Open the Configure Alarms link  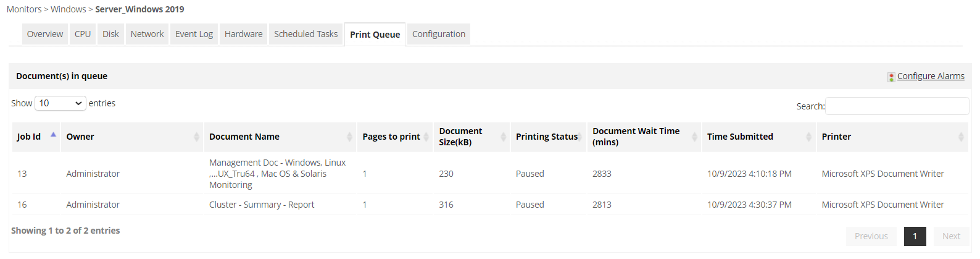(931, 76)
